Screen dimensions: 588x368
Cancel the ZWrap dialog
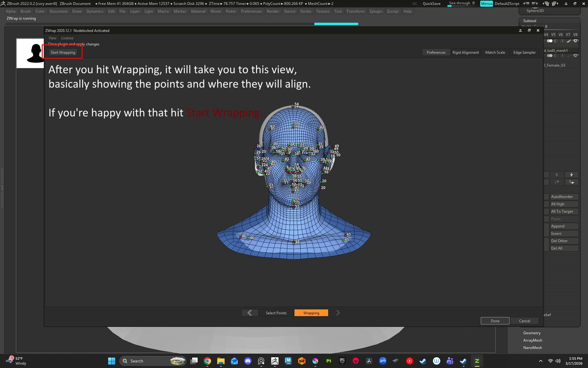[x=524, y=321]
